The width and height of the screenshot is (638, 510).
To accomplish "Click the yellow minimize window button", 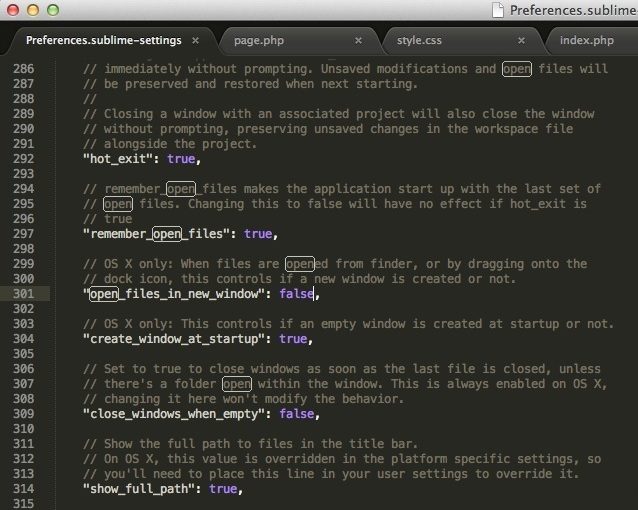I will pos(33,10).
